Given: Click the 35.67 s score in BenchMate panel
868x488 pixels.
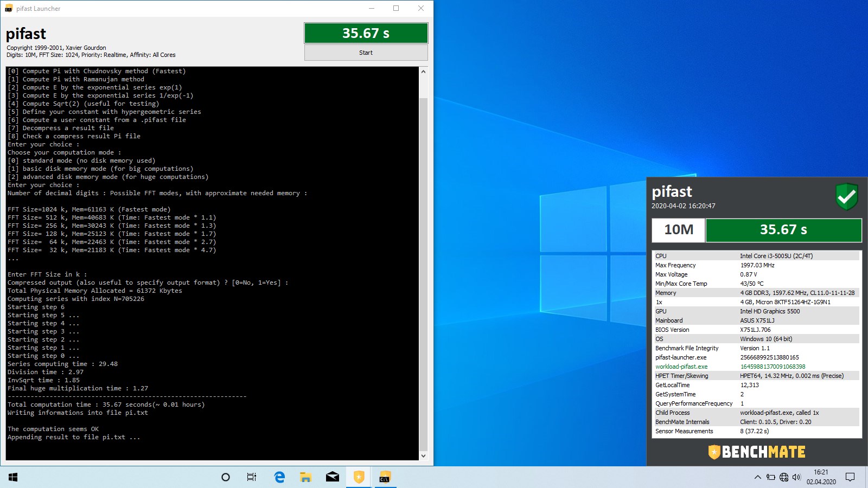Looking at the screenshot, I should pos(783,230).
